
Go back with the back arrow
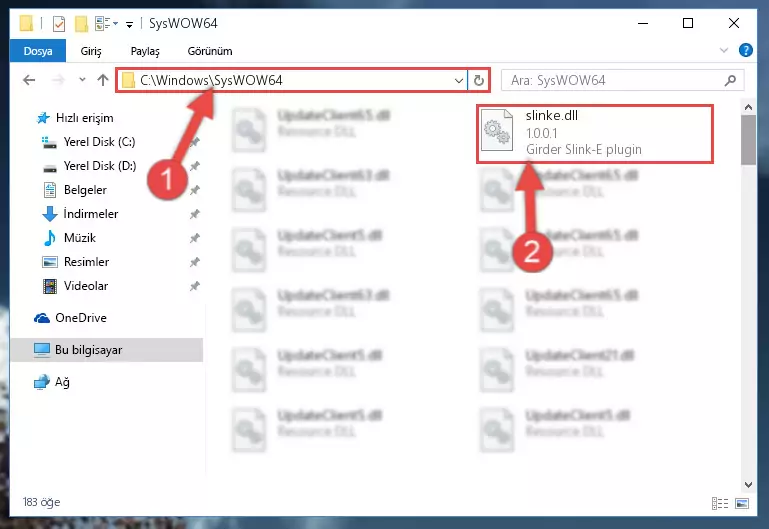pos(29,80)
